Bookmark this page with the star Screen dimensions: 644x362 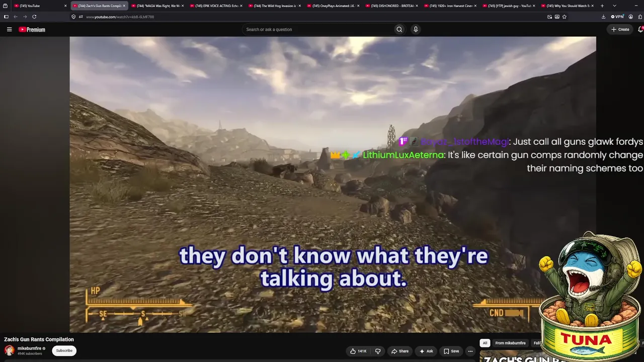(565, 17)
